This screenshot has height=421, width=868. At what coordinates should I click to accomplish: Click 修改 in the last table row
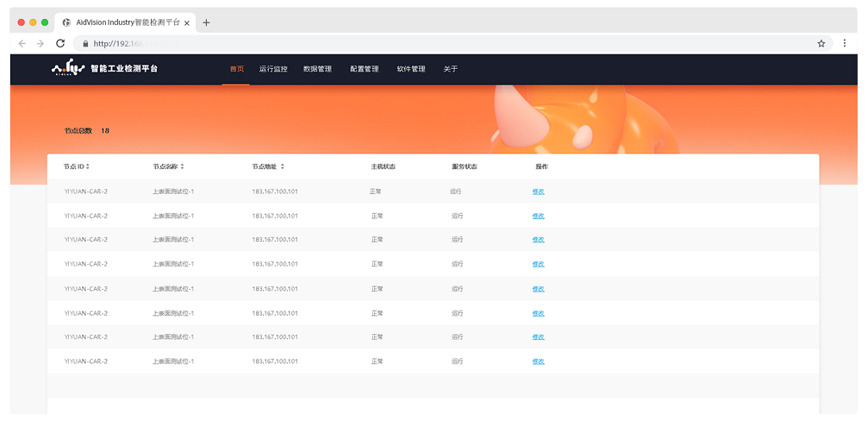tap(538, 361)
